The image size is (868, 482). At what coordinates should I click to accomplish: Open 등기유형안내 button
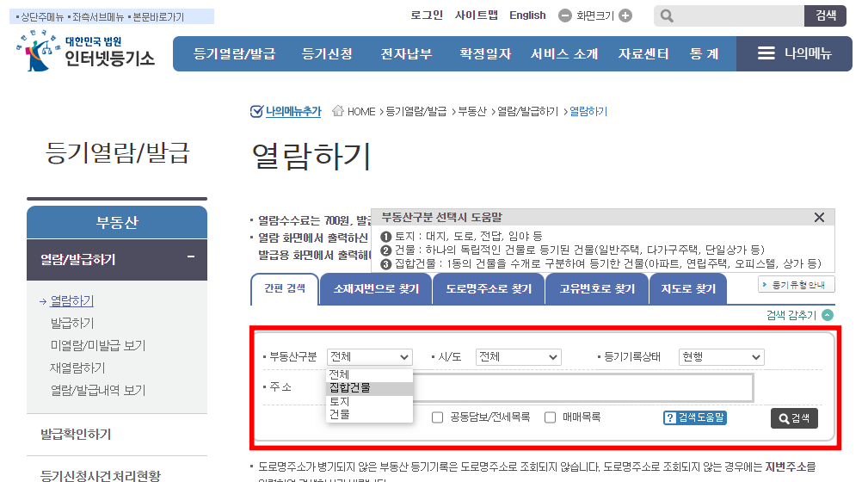[x=796, y=284]
